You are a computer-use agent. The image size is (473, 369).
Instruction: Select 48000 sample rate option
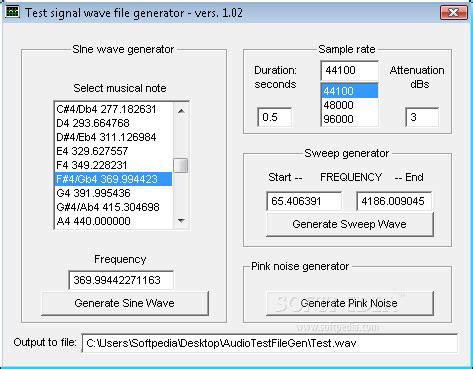pos(350,105)
